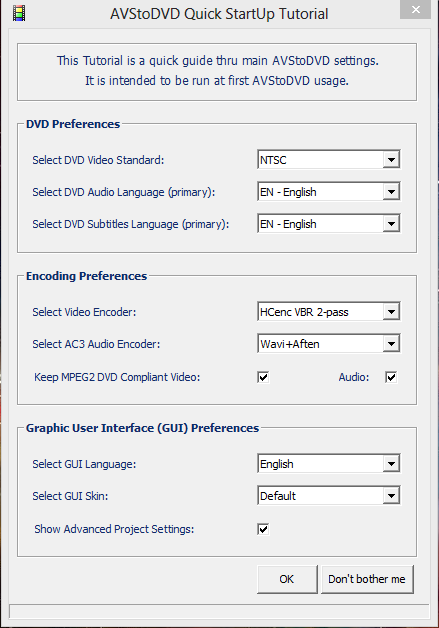Image resolution: width=439 pixels, height=628 pixels.
Task: Click the Don't bother me button
Action: pyautogui.click(x=367, y=579)
